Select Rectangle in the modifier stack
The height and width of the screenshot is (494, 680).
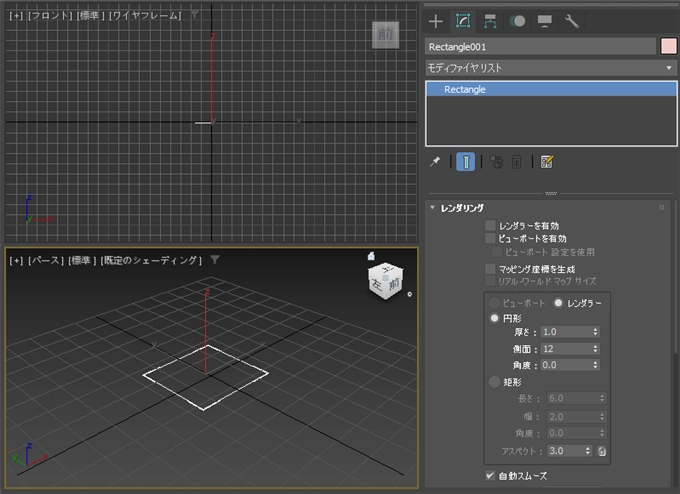coord(551,89)
